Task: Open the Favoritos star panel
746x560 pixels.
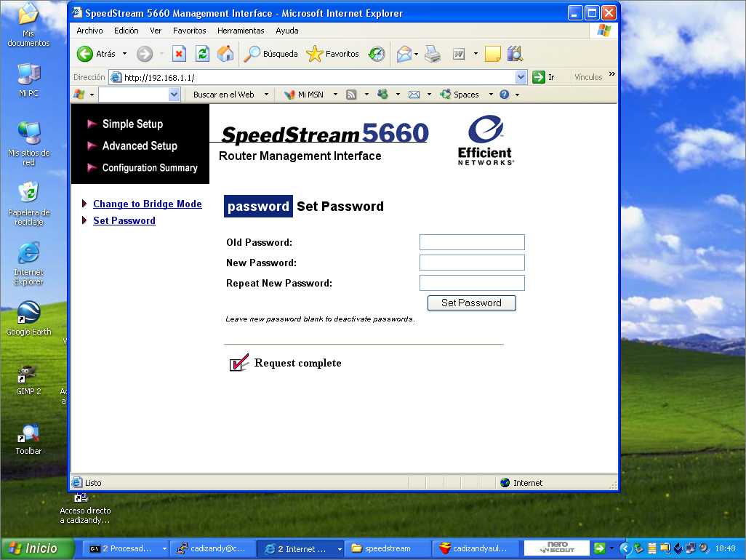Action: point(332,54)
